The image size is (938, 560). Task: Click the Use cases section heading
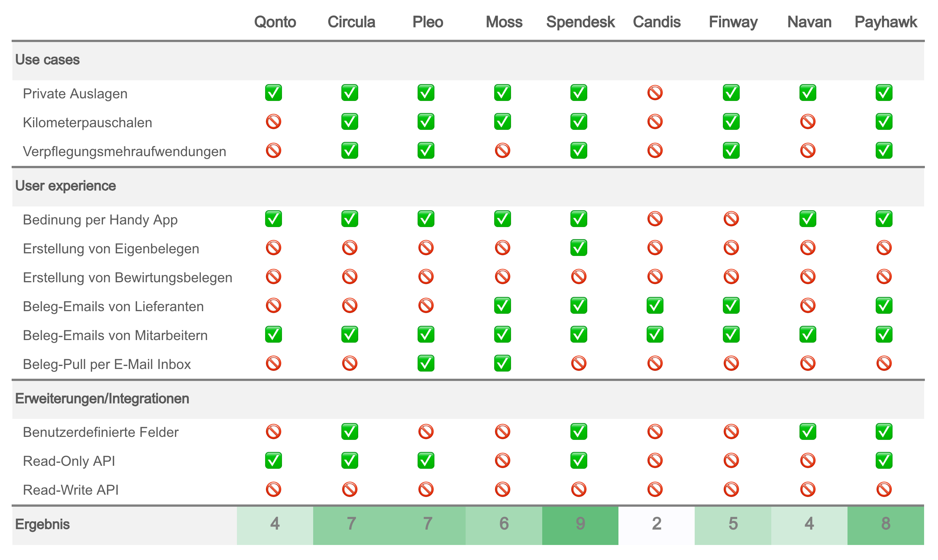[48, 60]
